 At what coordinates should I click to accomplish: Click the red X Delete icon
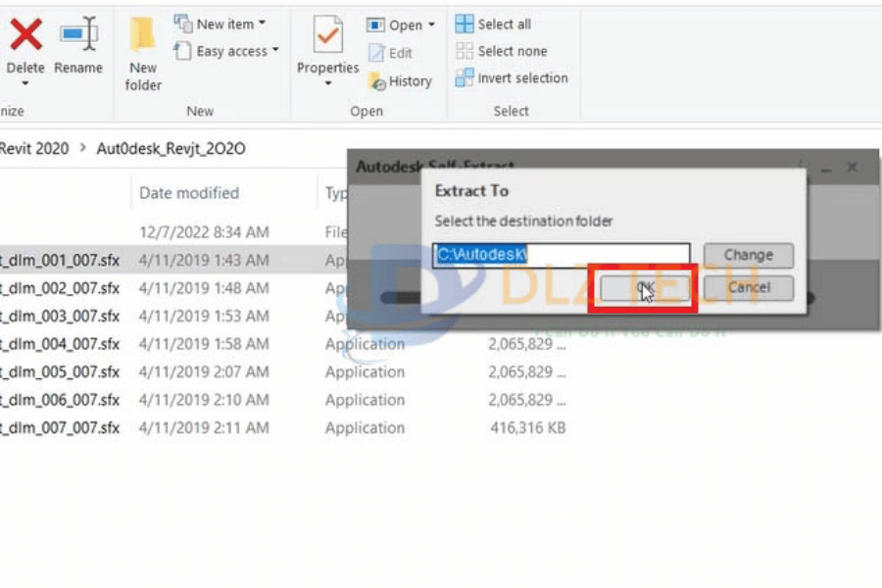[25, 34]
